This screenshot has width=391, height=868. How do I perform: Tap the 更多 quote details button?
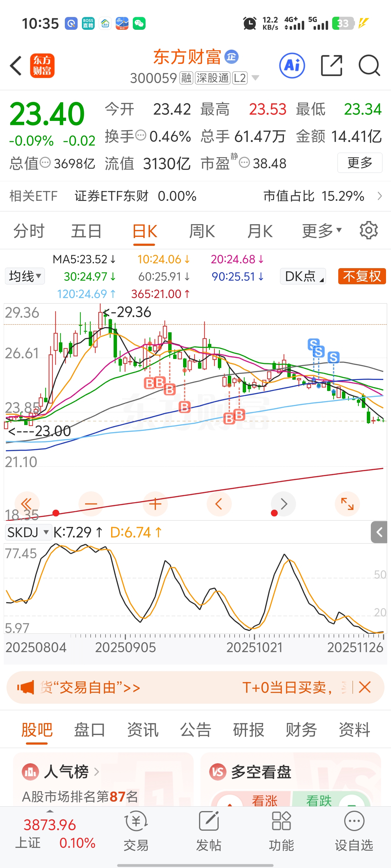360,163
